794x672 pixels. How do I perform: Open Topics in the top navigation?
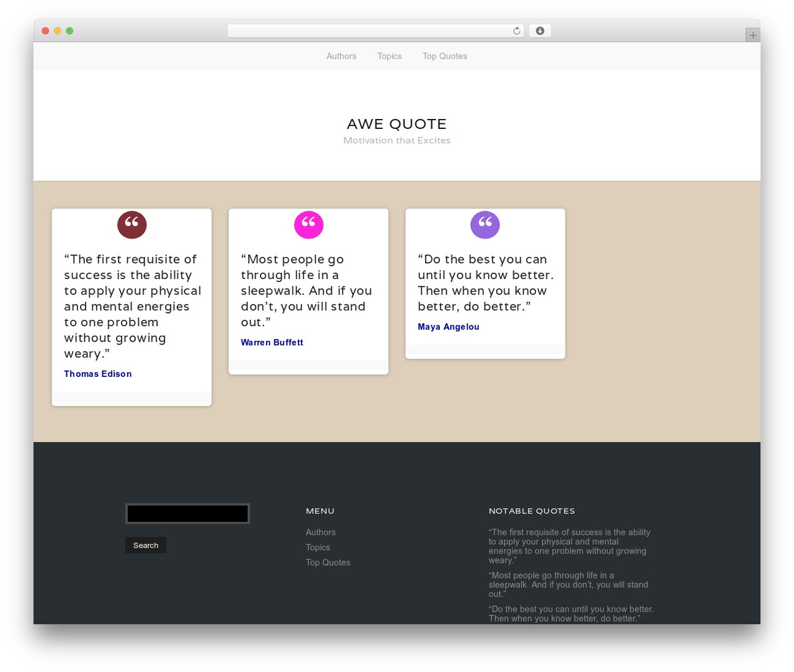pyautogui.click(x=390, y=56)
